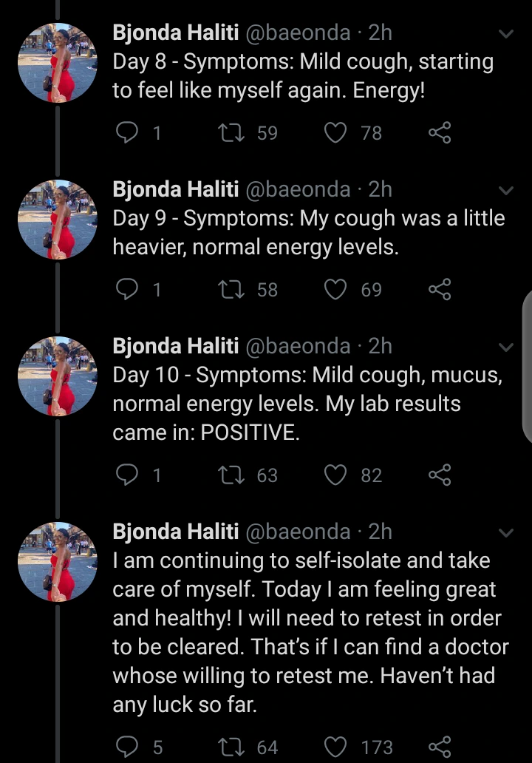This screenshot has width=532, height=763.
Task: Share the Day 8 tweet
Action: 440,132
